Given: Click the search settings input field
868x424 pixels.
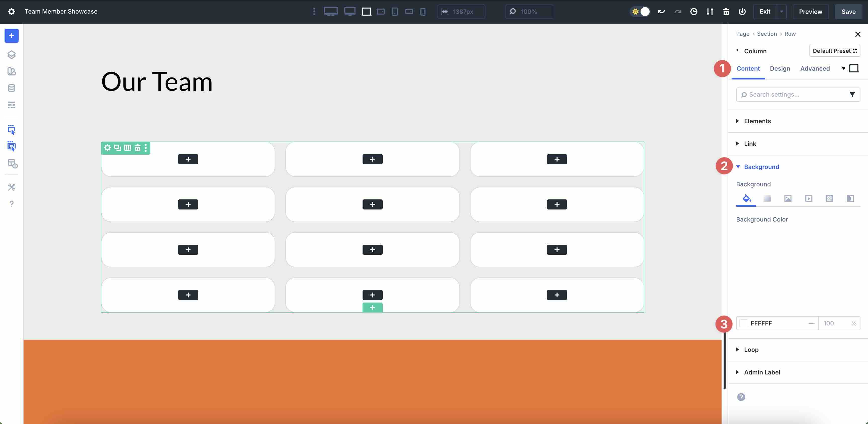Looking at the screenshot, I should pyautogui.click(x=788, y=94).
